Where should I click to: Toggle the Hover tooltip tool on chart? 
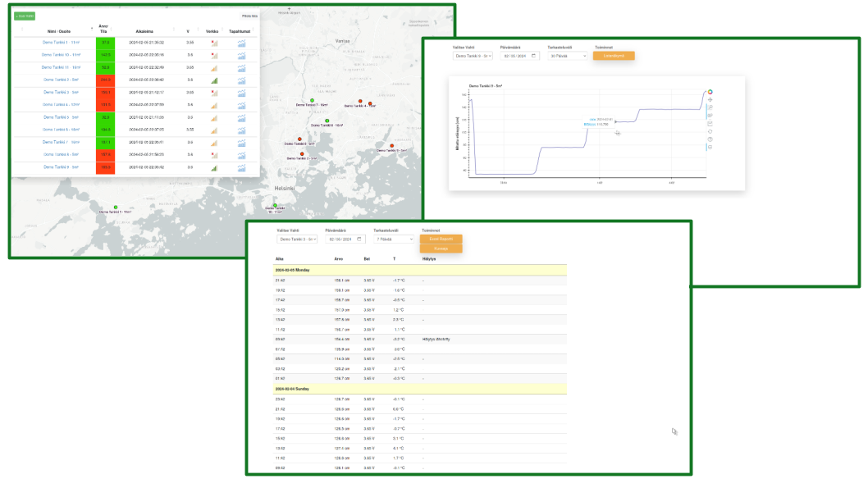coord(710,148)
